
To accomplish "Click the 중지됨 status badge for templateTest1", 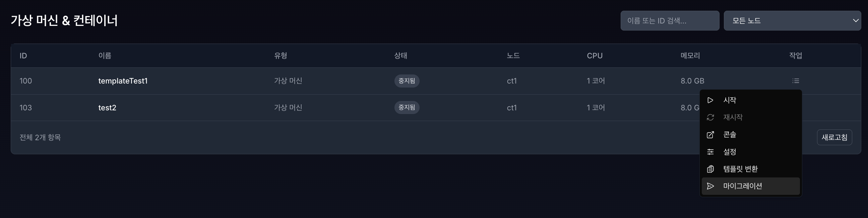I will pyautogui.click(x=407, y=81).
